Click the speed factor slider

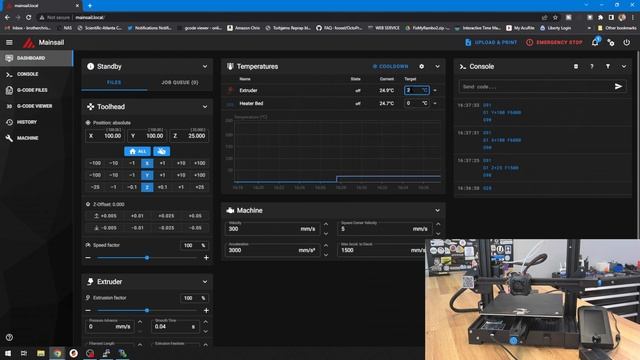click(147, 258)
